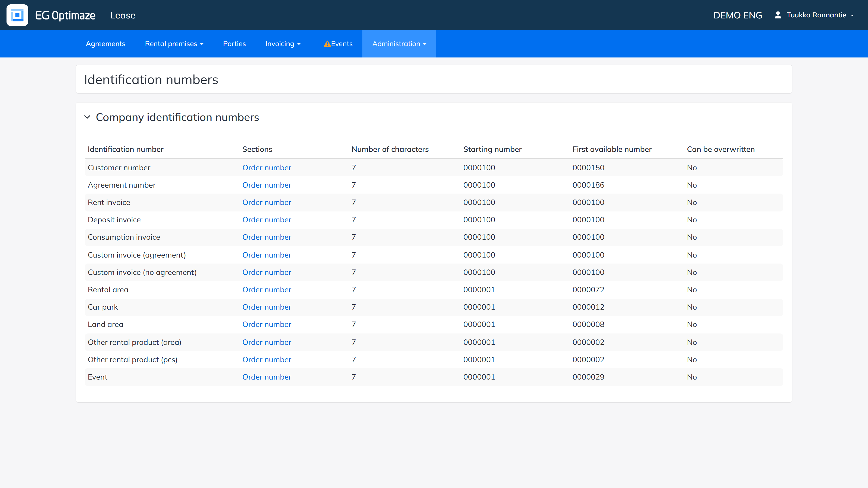The image size is (868, 488).
Task: Click starting number of Rental area row
Action: 479,290
